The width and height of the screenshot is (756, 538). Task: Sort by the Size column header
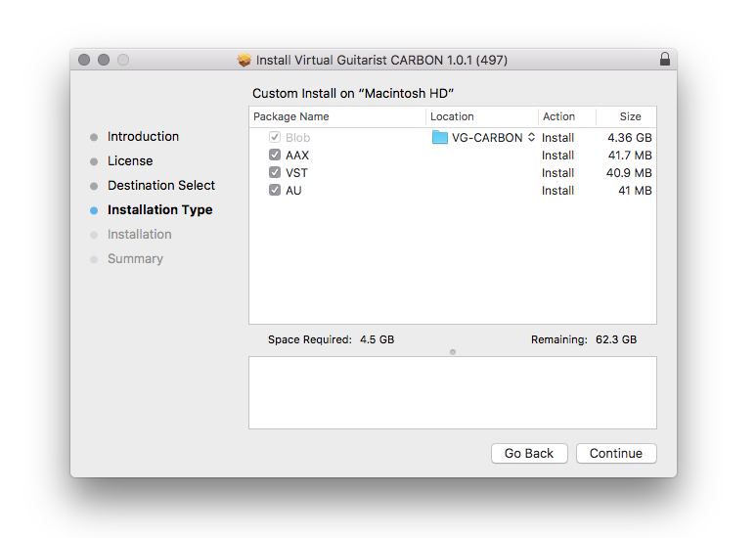pos(628,116)
